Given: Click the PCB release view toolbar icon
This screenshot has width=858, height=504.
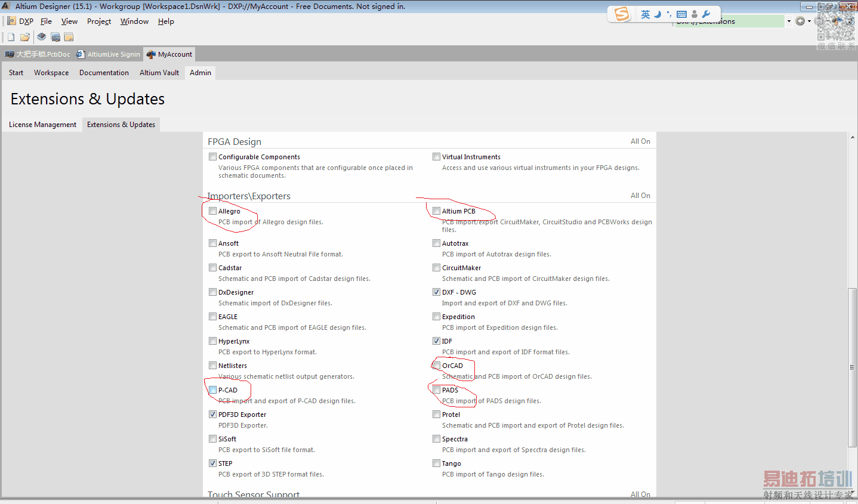Looking at the screenshot, I should (x=55, y=37).
